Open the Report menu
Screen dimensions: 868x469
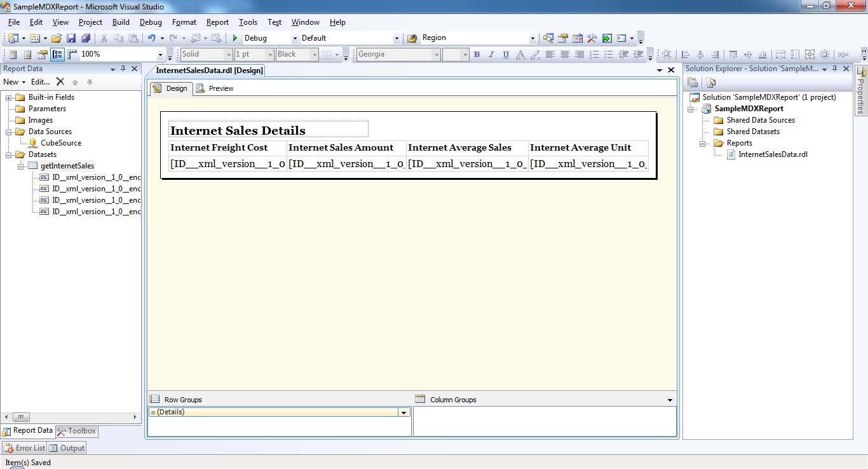point(217,22)
